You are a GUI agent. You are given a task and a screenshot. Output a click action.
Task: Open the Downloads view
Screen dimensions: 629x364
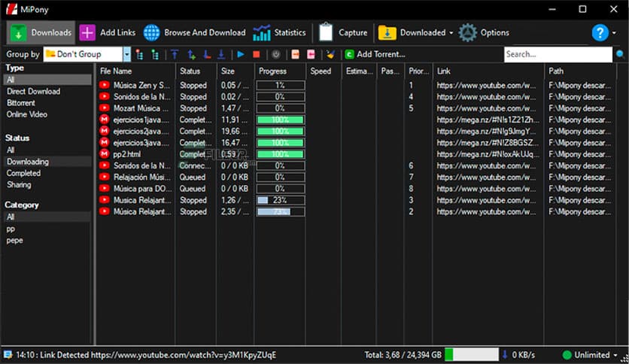pos(41,32)
